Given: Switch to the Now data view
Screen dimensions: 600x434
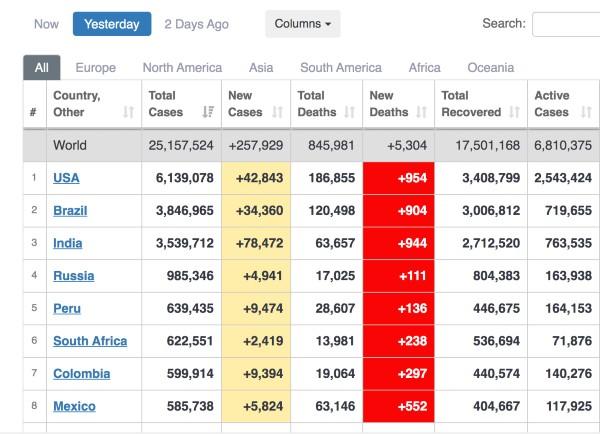Looking at the screenshot, I should tap(46, 24).
